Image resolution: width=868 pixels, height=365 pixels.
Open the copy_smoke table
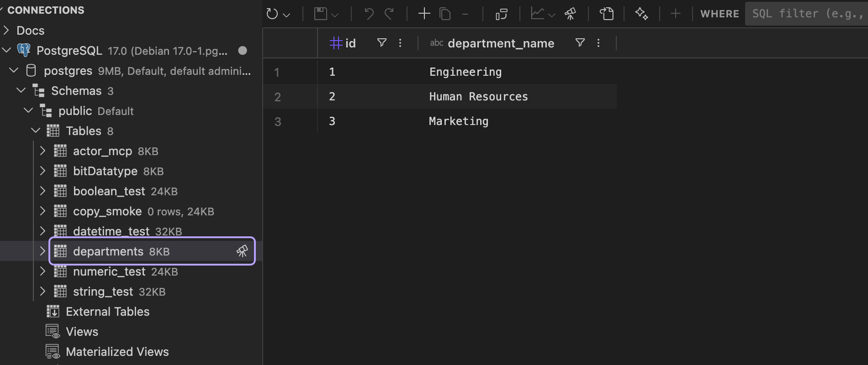pyautogui.click(x=107, y=211)
